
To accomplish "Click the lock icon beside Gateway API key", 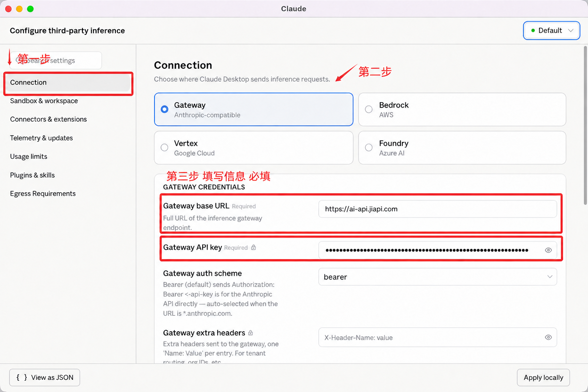I will [253, 247].
